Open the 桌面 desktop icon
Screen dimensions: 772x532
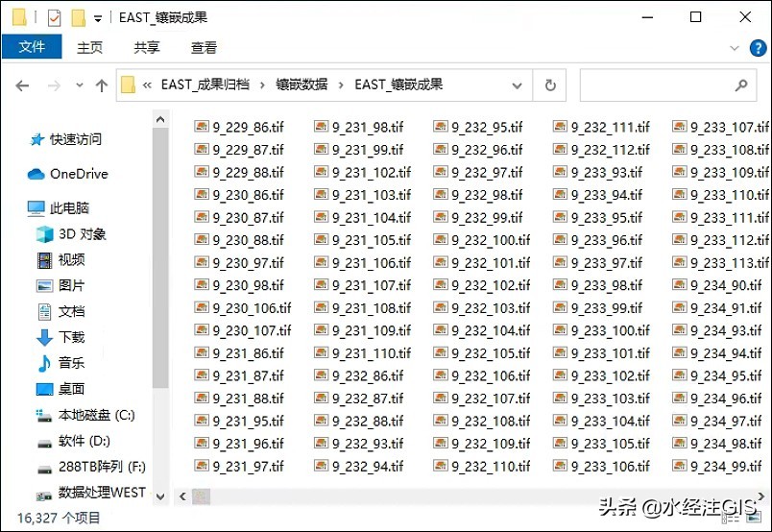coord(45,389)
